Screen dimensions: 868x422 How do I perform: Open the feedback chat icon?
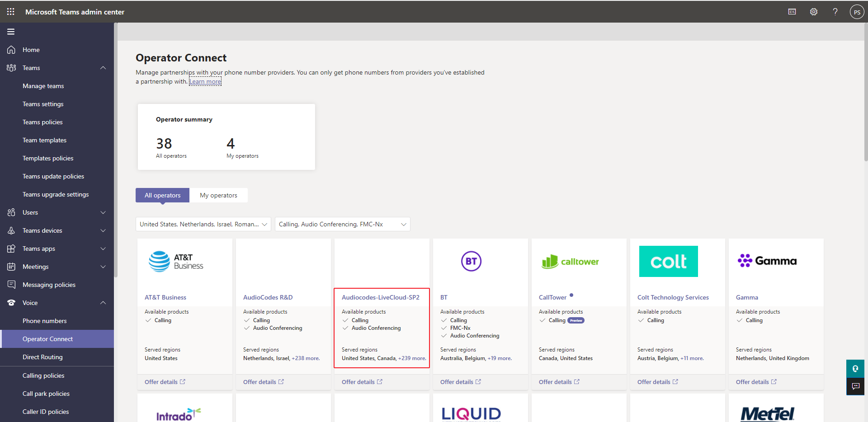pos(855,386)
